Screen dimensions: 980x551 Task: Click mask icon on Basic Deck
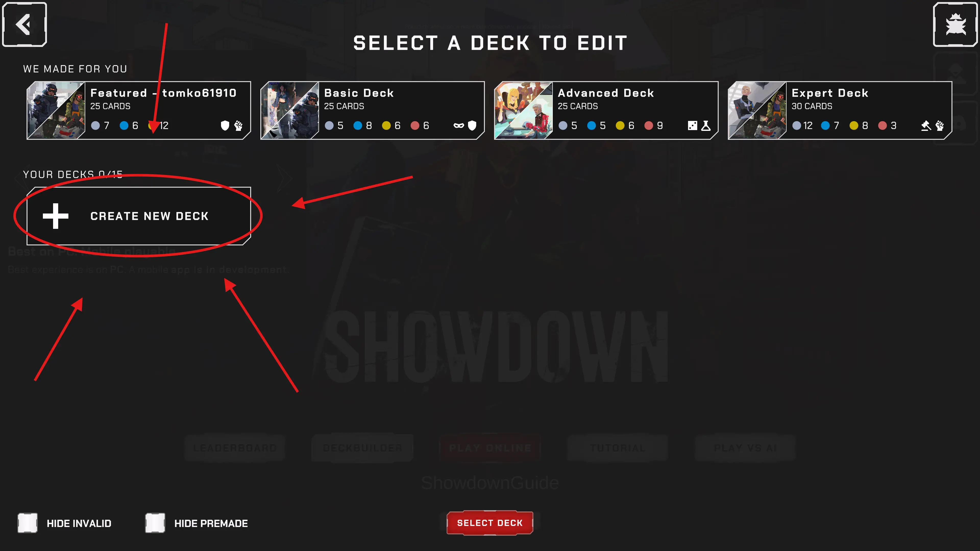point(459,126)
